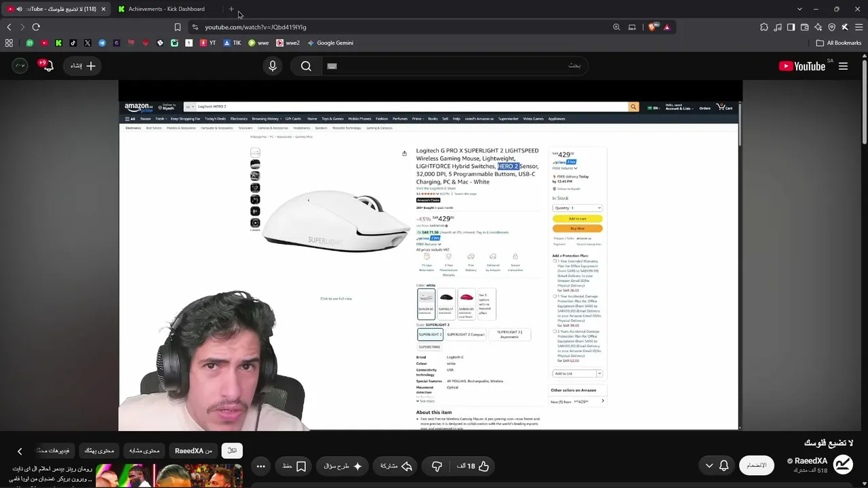Bookmark this page with the bookmark icon
The height and width of the screenshot is (488, 868).
178,27
